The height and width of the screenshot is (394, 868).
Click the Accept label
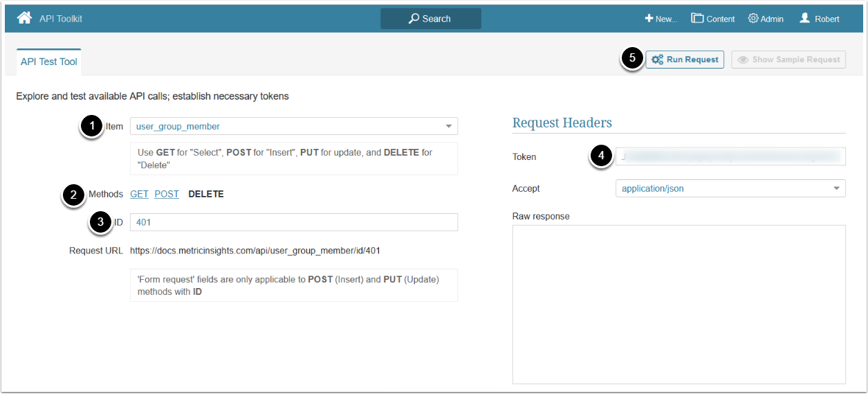pyautogui.click(x=526, y=188)
